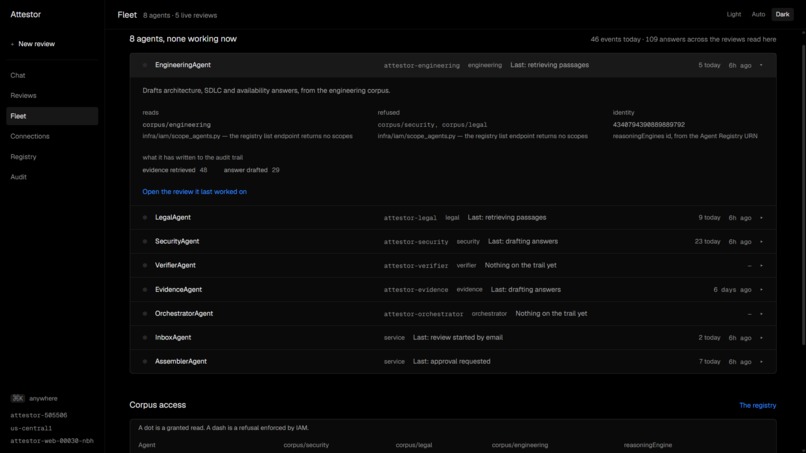Screen dimensions: 806x453
Task: Click the OrchestratorAgent status dot
Action: click(x=145, y=314)
